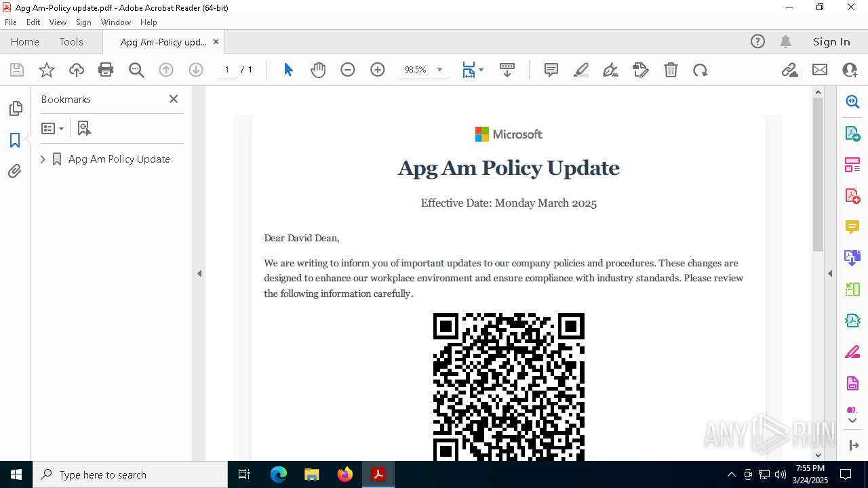Upload file to cloud icon
868x488 pixels.
pos(77,70)
